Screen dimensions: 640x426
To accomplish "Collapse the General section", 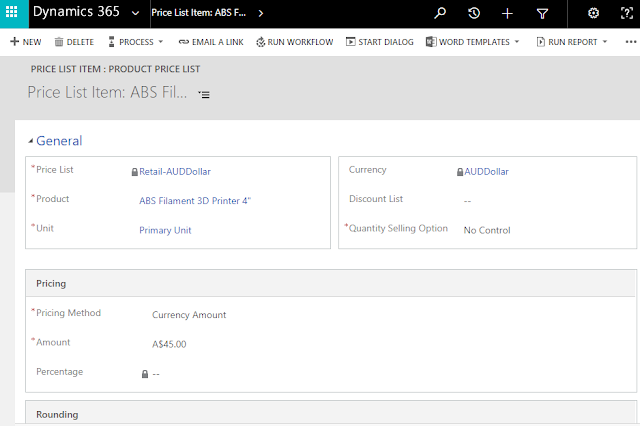I will 29,141.
